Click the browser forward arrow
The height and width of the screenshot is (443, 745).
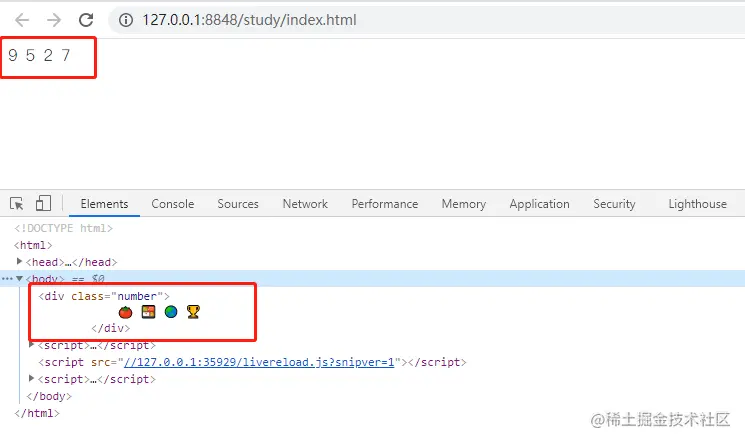click(x=54, y=20)
